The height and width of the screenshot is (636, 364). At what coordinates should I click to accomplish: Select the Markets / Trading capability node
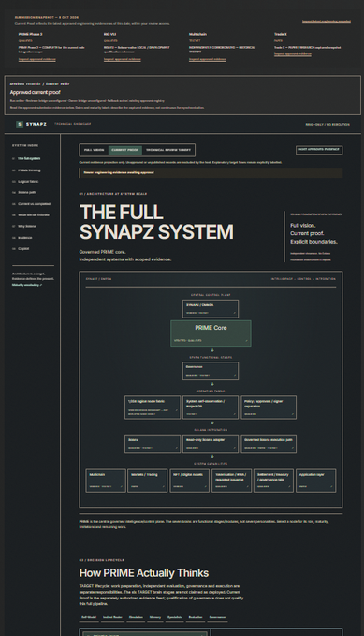point(148,481)
